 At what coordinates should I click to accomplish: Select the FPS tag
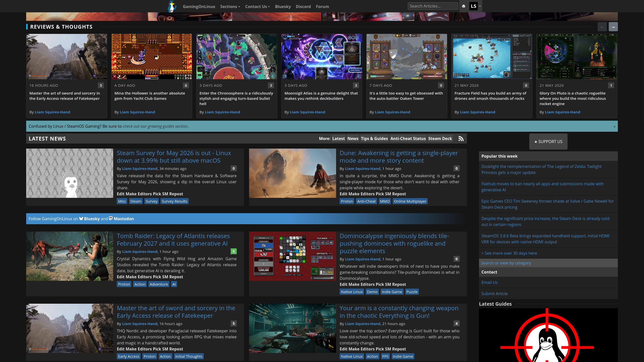[x=385, y=356]
